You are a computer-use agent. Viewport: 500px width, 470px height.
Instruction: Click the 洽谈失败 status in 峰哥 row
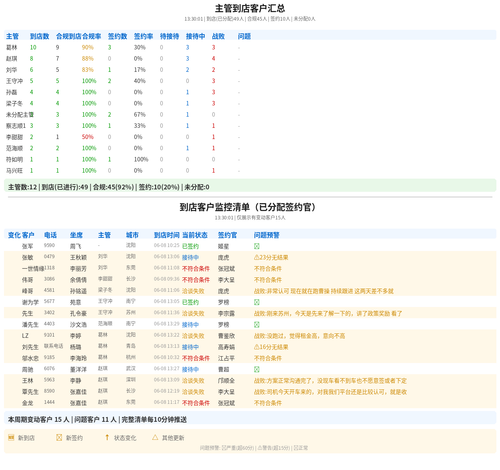tap(193, 291)
